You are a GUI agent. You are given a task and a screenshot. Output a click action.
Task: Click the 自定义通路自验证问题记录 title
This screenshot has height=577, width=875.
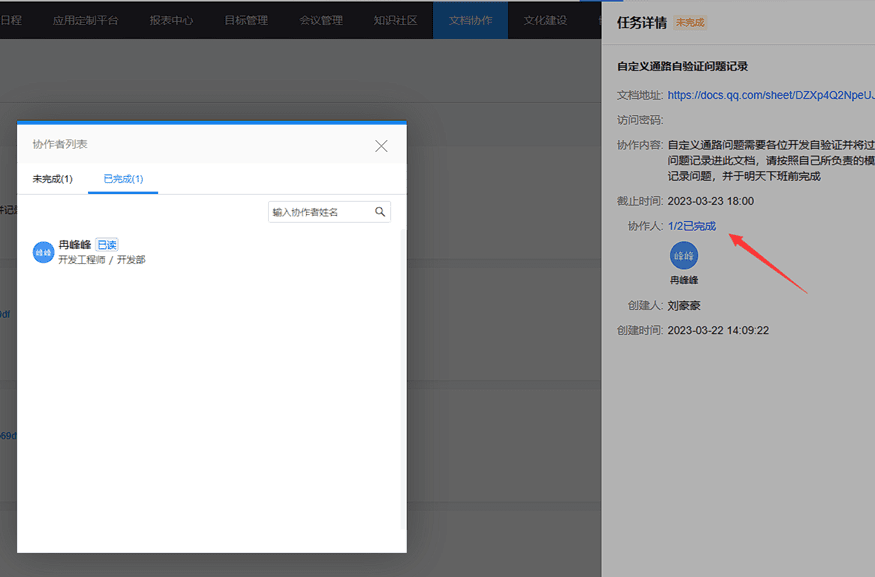[x=682, y=66]
